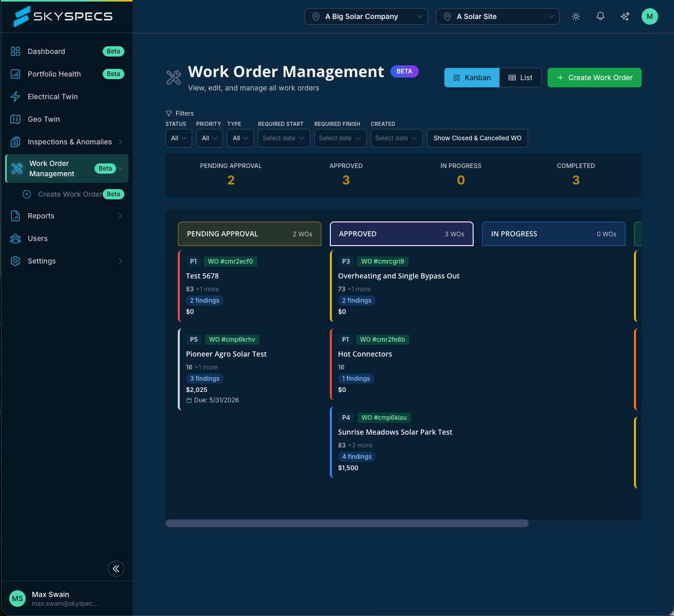Click the SkySpecs logo
This screenshot has width=674, height=616.
click(x=63, y=16)
